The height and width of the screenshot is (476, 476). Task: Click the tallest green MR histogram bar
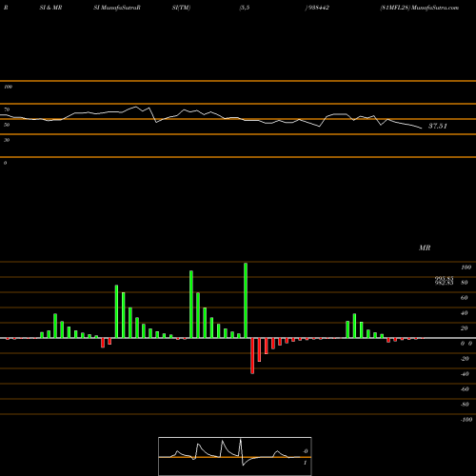pyautogui.click(x=246, y=300)
